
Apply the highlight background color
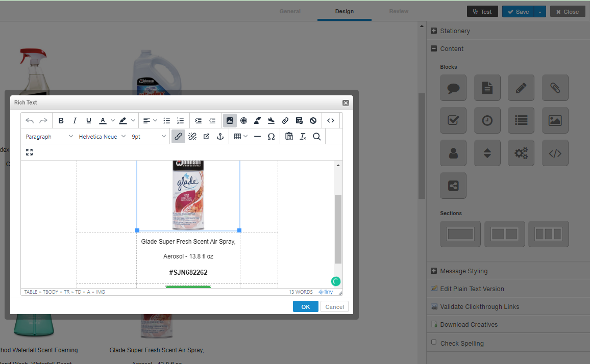coord(122,121)
